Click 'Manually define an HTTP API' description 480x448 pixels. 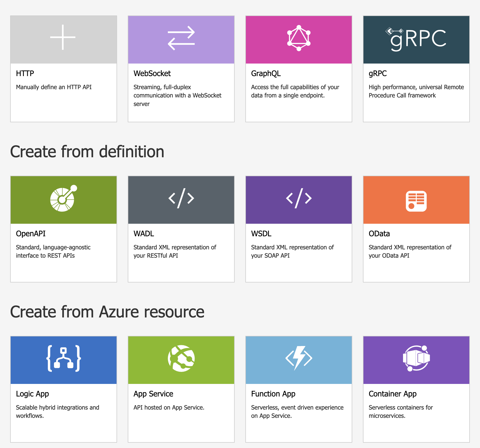pyautogui.click(x=54, y=87)
